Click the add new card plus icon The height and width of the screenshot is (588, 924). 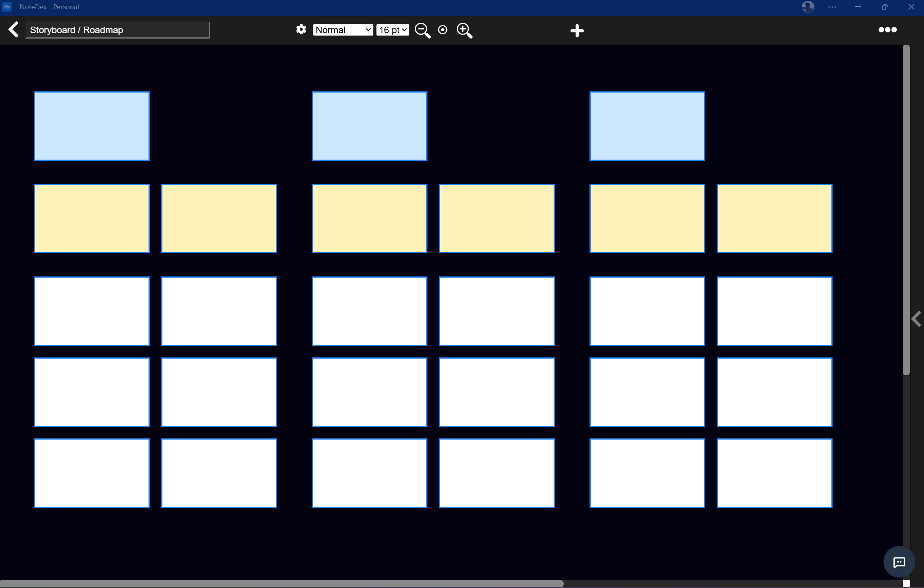coord(576,30)
